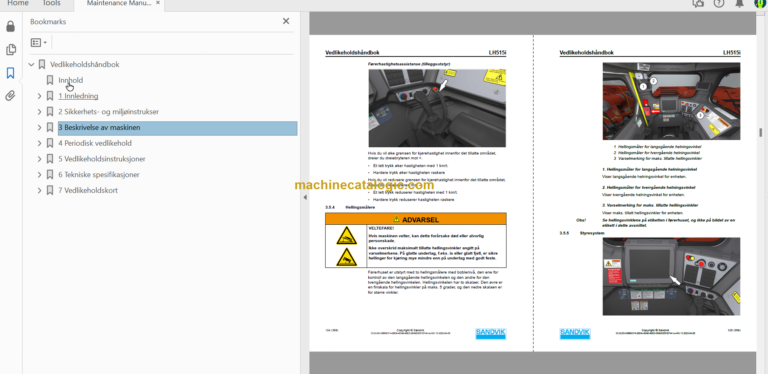
Task: Open the share/comment icon in top bar
Action: (x=697, y=3)
